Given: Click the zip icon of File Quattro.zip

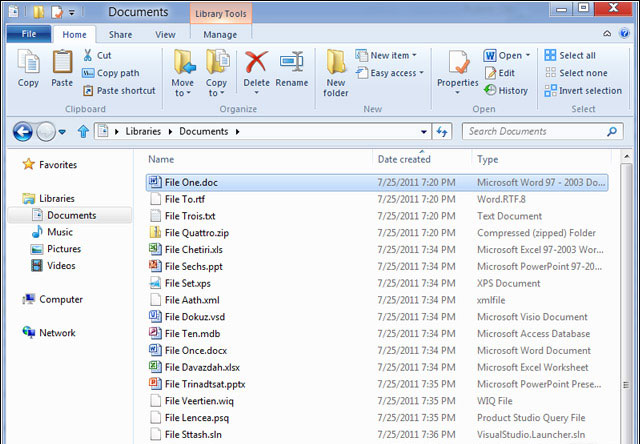Looking at the screenshot, I should coord(155,232).
